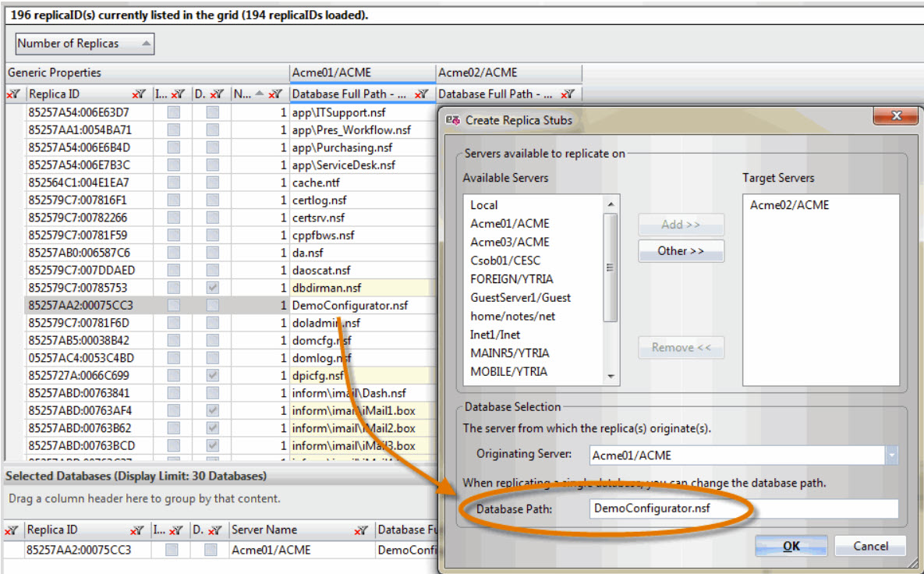This screenshot has height=574, width=924.
Task: Click filter icon on Acme01/ACME Database Full Path column
Action: point(421,94)
